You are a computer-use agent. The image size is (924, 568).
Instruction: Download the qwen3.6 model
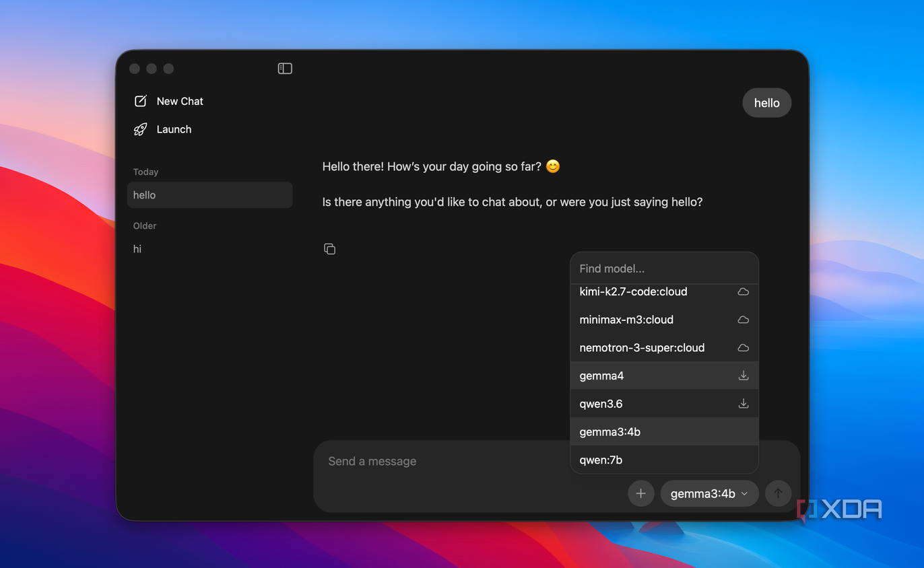743,404
